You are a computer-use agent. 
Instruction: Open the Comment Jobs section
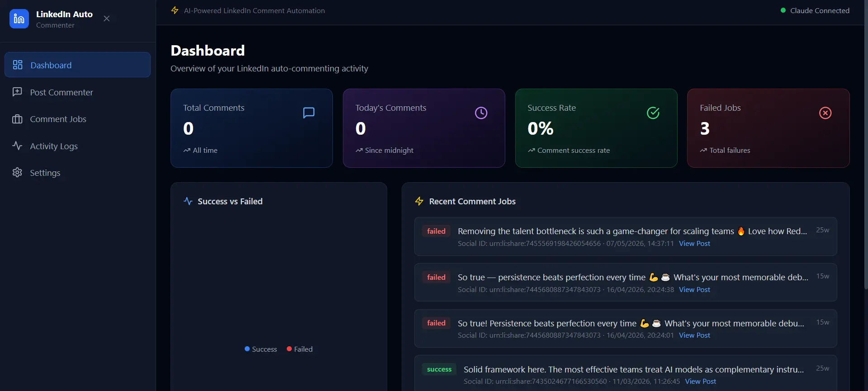tap(77, 119)
